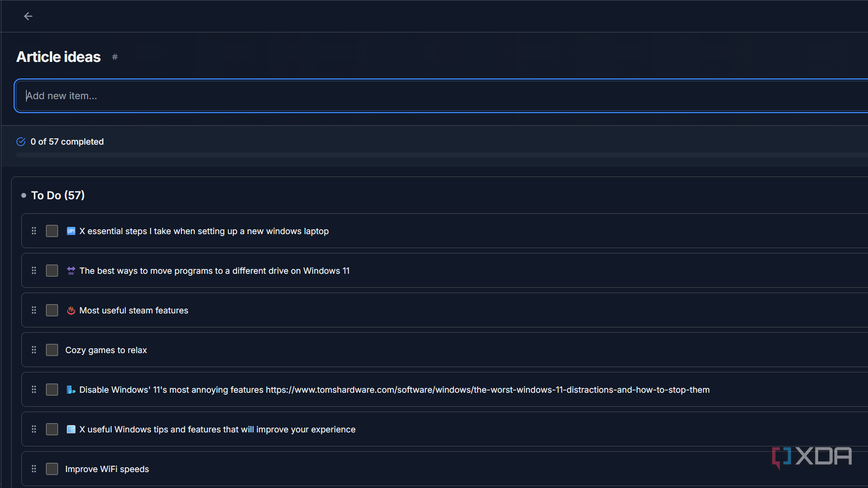Check the Improve WiFi speeds checkbox
Screen dimensions: 868x488
52,469
